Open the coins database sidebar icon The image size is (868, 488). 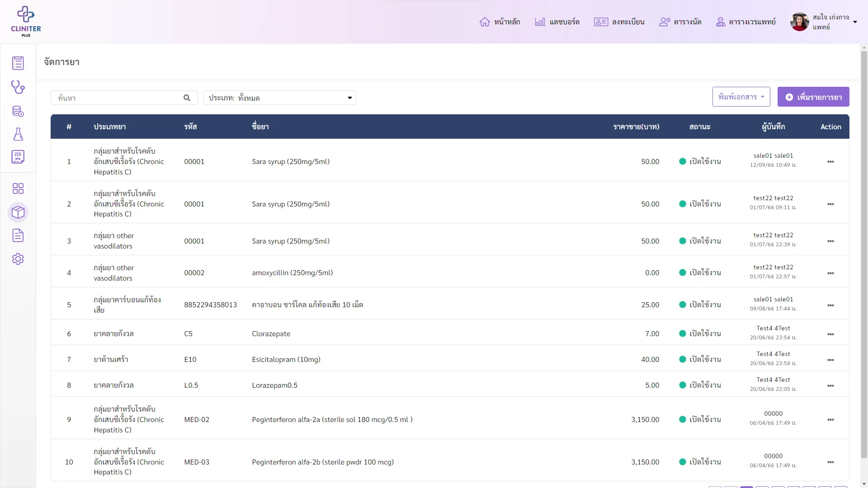coord(18,111)
